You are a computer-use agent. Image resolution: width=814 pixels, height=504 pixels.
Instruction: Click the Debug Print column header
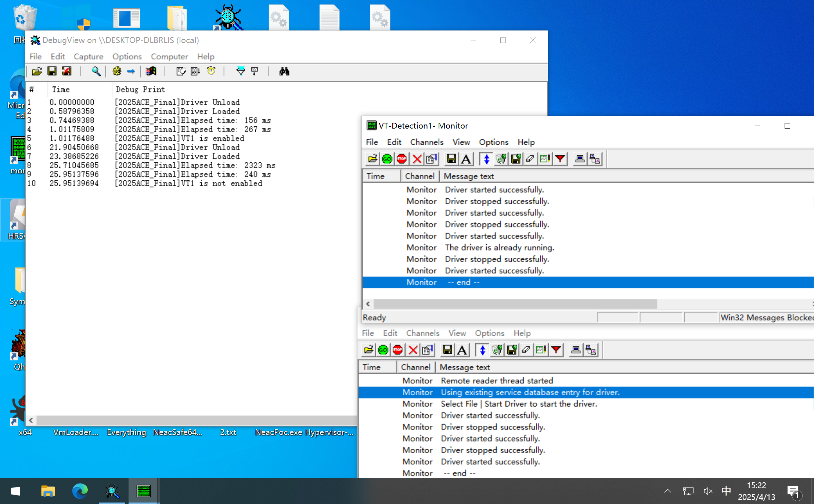pos(140,89)
